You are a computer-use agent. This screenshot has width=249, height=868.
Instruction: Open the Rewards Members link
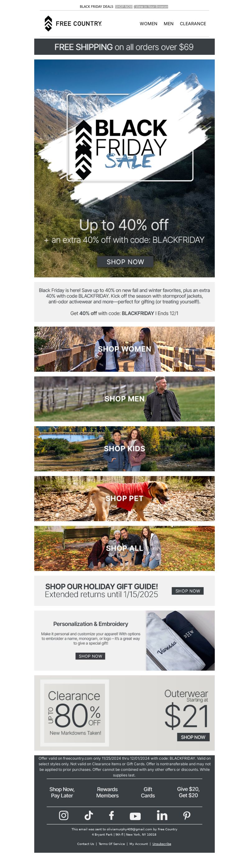pyautogui.click(x=107, y=792)
